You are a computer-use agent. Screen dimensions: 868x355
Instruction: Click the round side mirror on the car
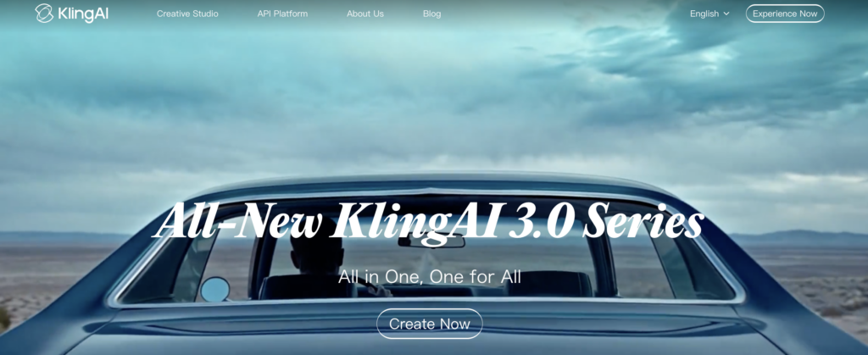tap(214, 290)
